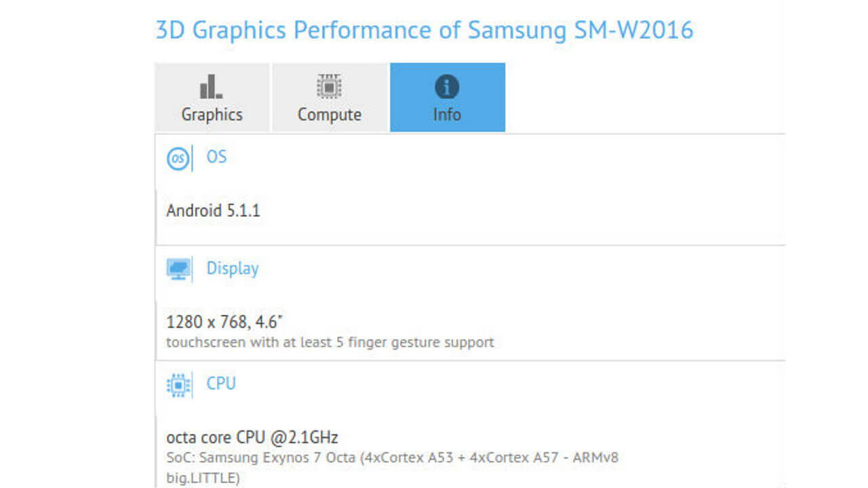Click the Display monitor icon
This screenshot has height=488, width=868.
click(178, 270)
